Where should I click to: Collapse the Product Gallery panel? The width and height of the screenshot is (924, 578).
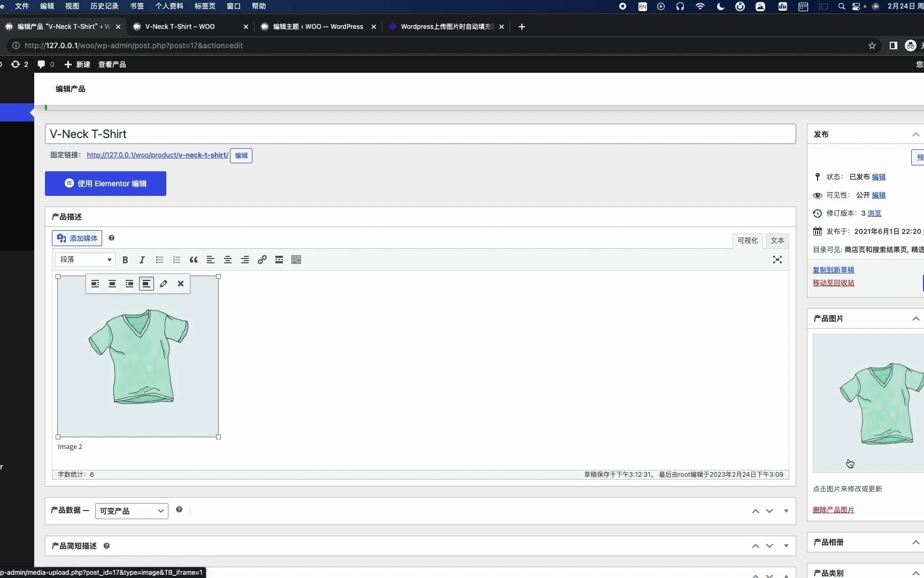(915, 542)
